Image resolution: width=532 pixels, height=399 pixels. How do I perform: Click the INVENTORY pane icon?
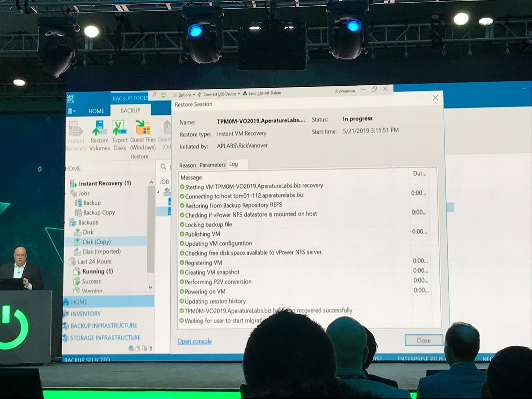point(66,314)
